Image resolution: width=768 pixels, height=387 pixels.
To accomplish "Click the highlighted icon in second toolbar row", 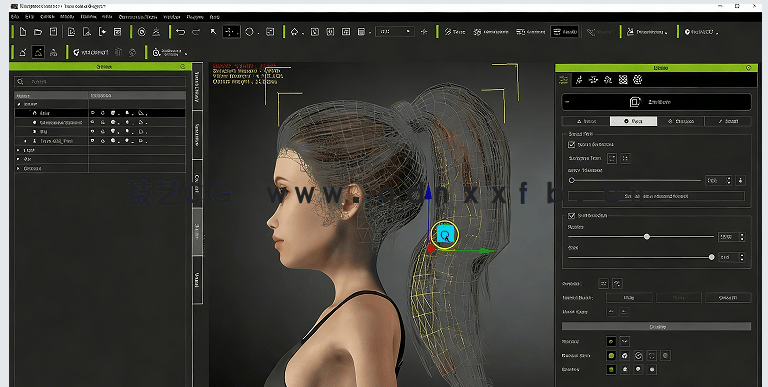I will (38, 52).
